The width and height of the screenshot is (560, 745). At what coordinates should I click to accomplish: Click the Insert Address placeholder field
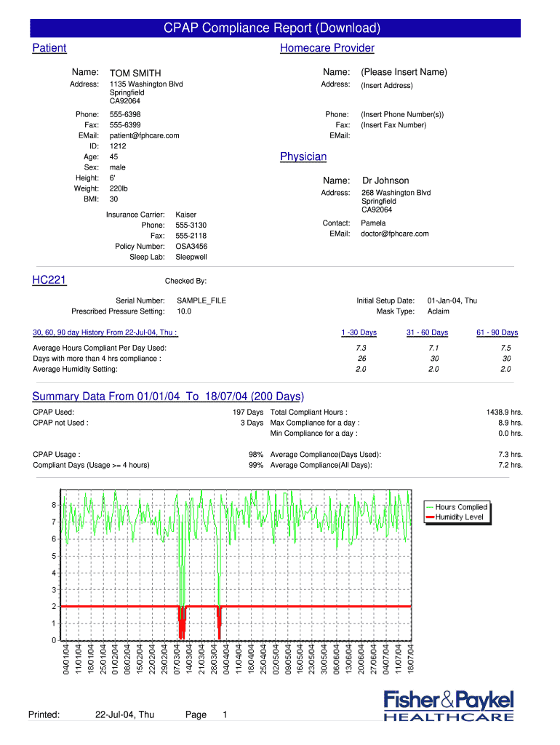(x=386, y=86)
